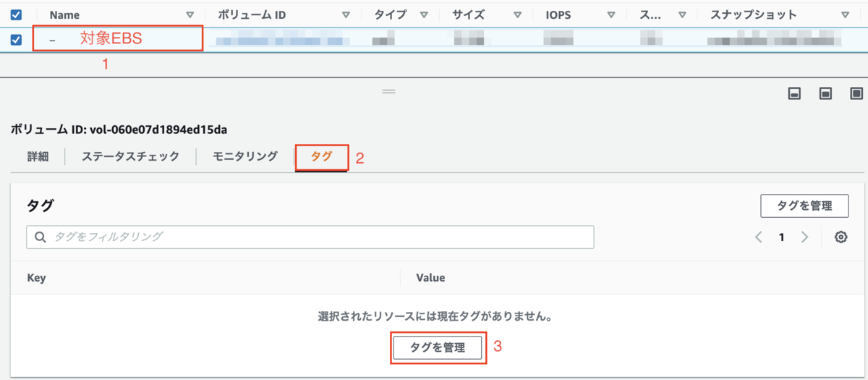Sort by the ボリューム ID column arrow
The width and height of the screenshot is (868, 380).
346,14
